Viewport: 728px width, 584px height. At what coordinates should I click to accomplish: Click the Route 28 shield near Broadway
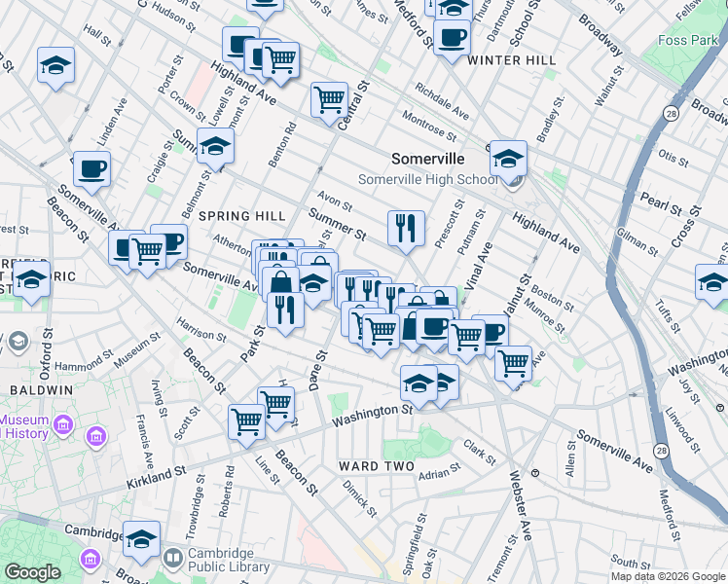pos(671,114)
